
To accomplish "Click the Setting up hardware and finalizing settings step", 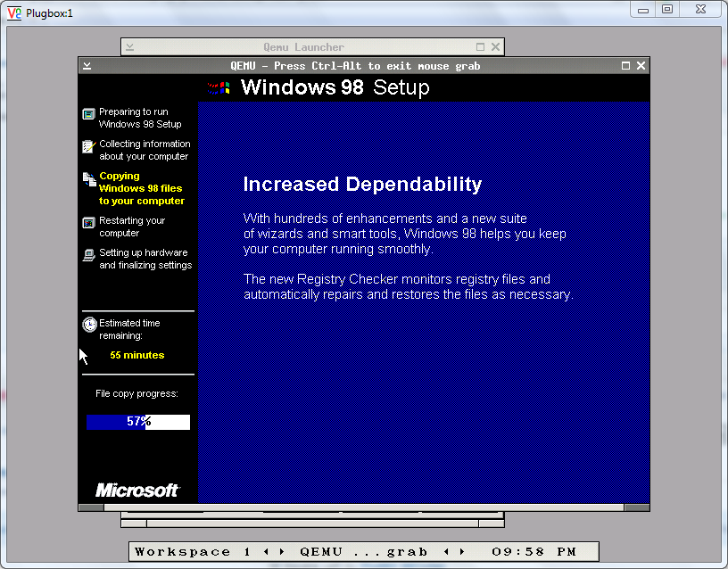I will pyautogui.click(x=145, y=259).
